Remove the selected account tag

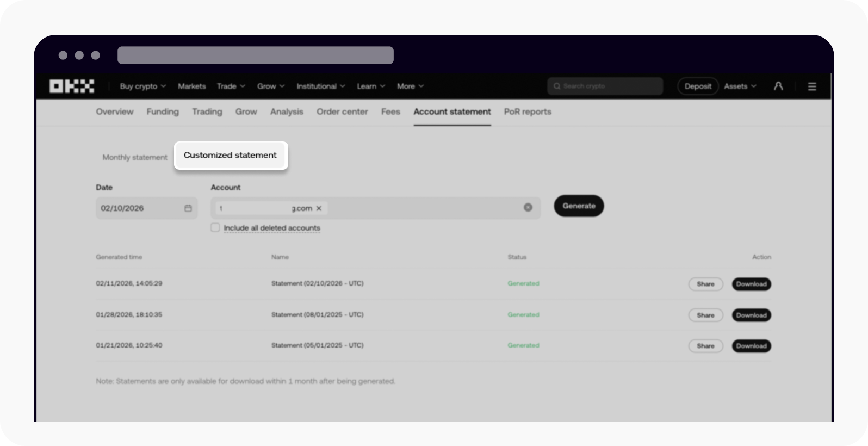coord(319,208)
